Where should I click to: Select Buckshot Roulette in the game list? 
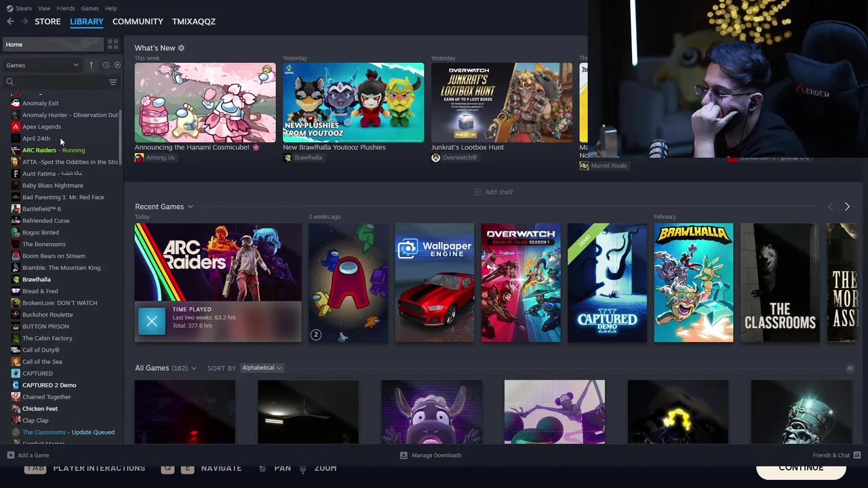47,314
